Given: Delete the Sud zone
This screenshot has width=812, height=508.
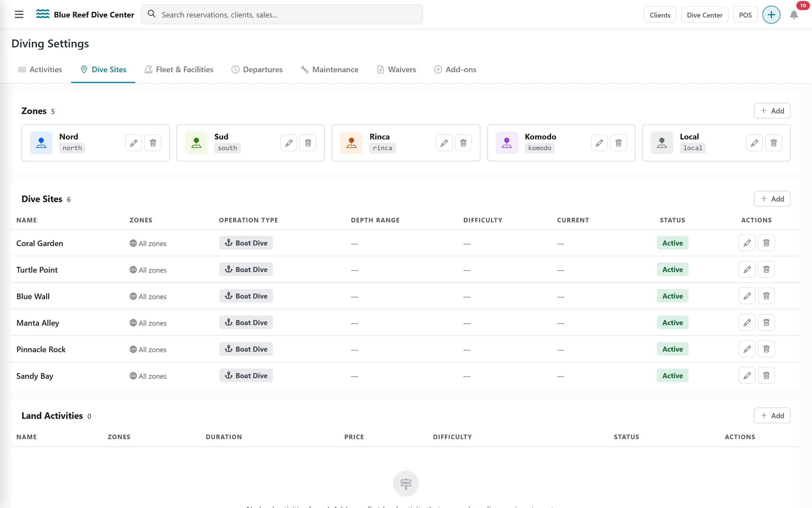Looking at the screenshot, I should [x=308, y=143].
